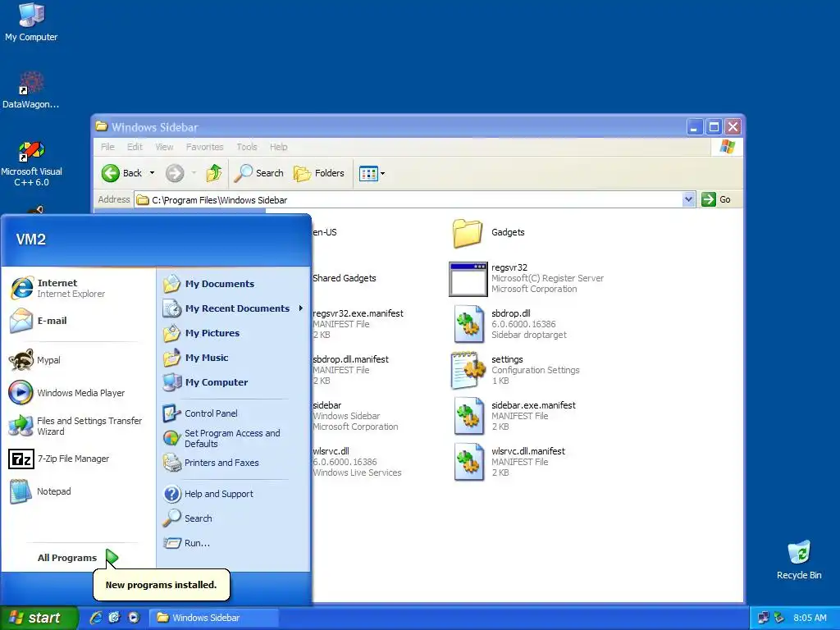Launch Internet Explorer from Start menu
840x630 pixels.
78,288
